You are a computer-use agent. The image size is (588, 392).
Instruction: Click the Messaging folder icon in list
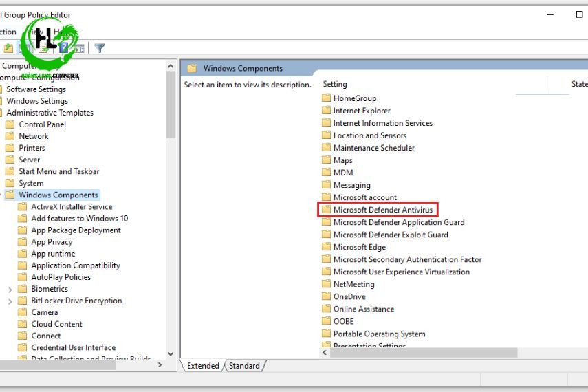pyautogui.click(x=326, y=184)
